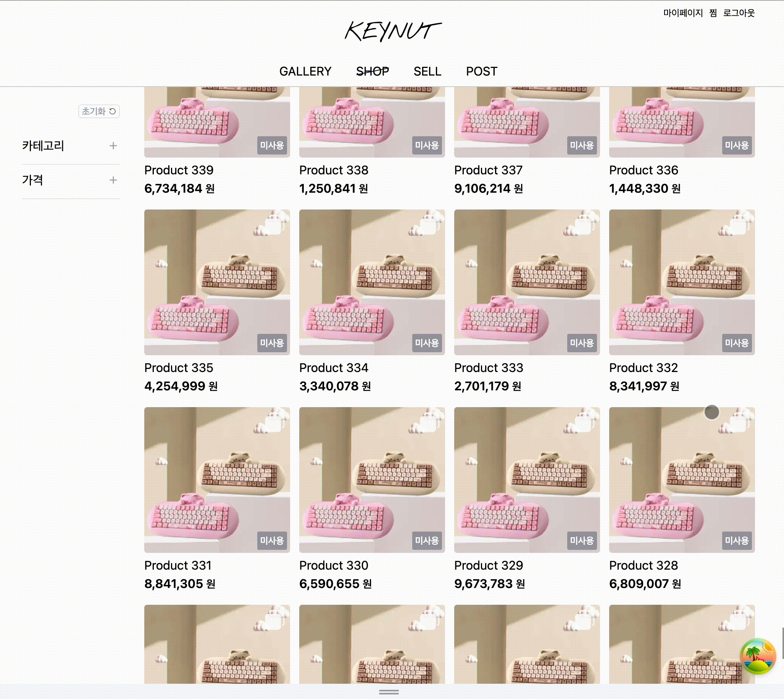Go to the POST menu
This screenshot has height=699, width=784.
481,71
